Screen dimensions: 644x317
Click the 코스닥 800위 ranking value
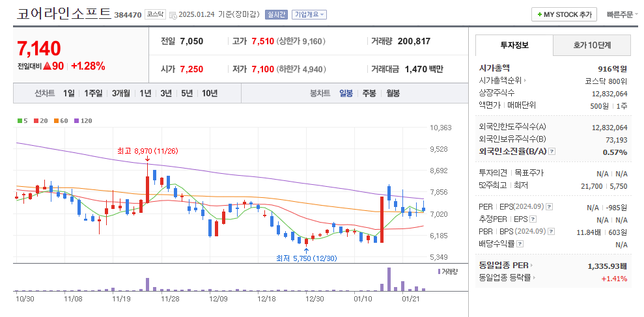pos(606,81)
